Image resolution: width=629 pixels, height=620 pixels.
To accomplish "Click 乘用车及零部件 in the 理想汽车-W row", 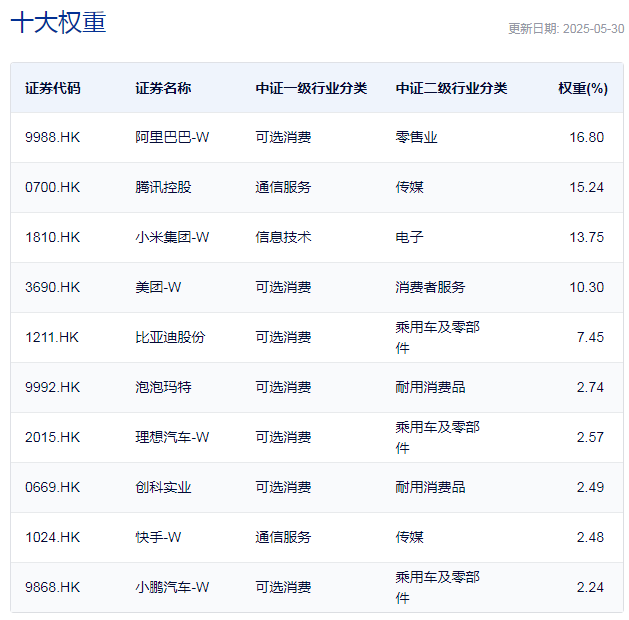I will pos(437,437).
